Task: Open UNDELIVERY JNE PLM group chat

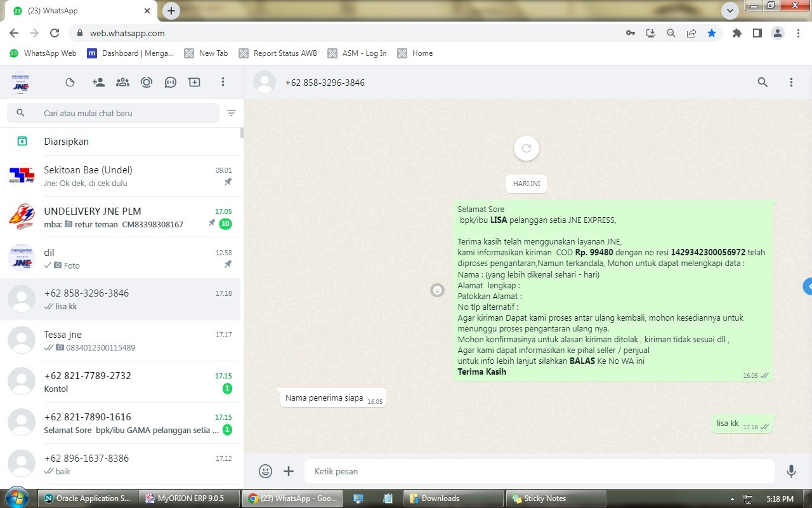Action: pos(121,217)
